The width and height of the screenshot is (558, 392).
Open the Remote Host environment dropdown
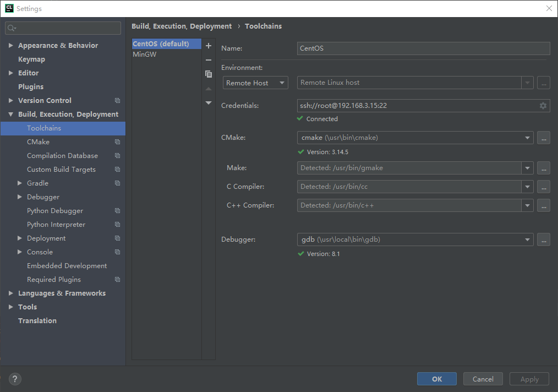(x=255, y=83)
